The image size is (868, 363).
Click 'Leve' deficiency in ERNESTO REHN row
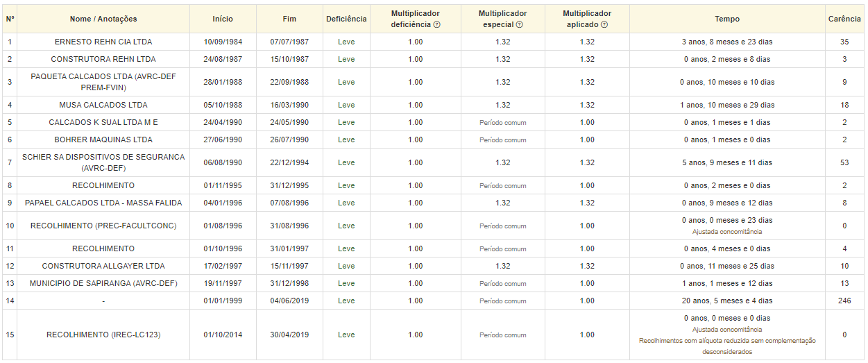[x=346, y=42]
